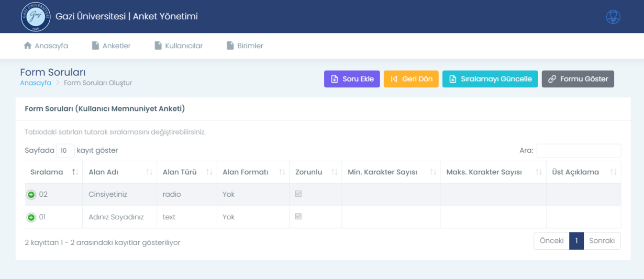Sort by Zorunlu column arrows

click(334, 172)
